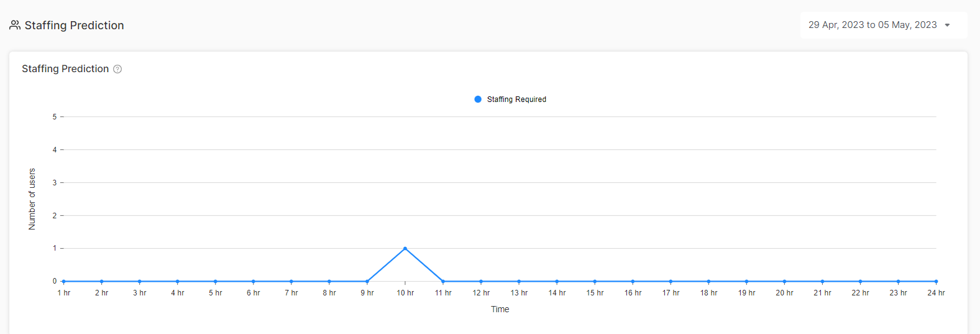Click the "7 hr" axis label
980x334 pixels.
(x=291, y=293)
